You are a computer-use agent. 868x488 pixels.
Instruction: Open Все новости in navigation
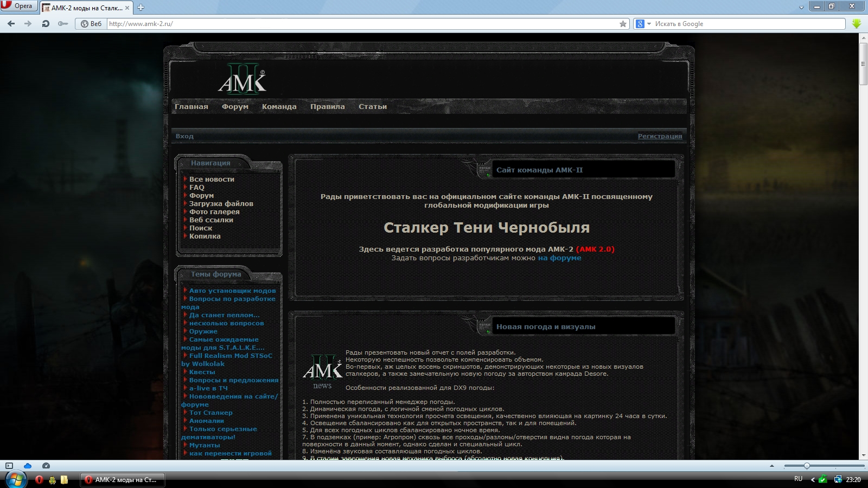pyautogui.click(x=212, y=179)
